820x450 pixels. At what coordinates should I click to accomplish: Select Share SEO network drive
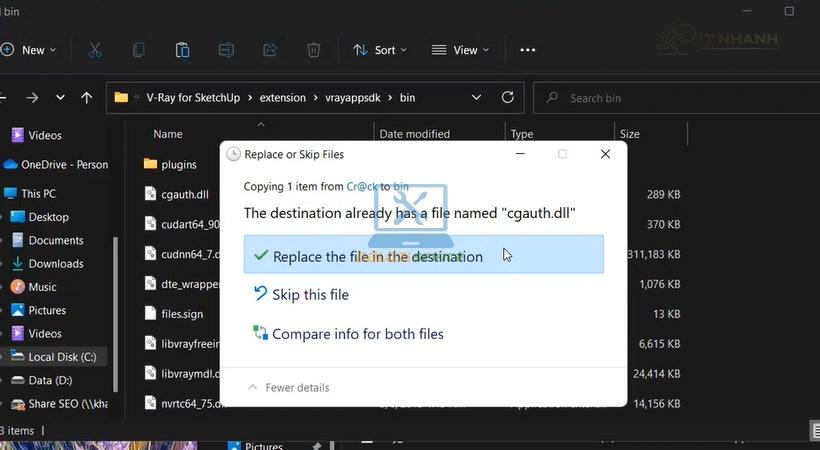[x=59, y=403]
